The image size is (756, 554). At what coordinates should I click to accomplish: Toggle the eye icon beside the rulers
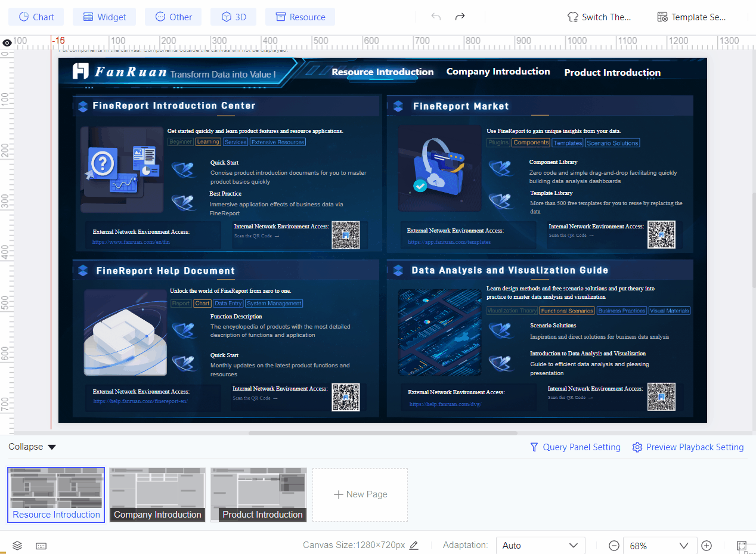7,42
